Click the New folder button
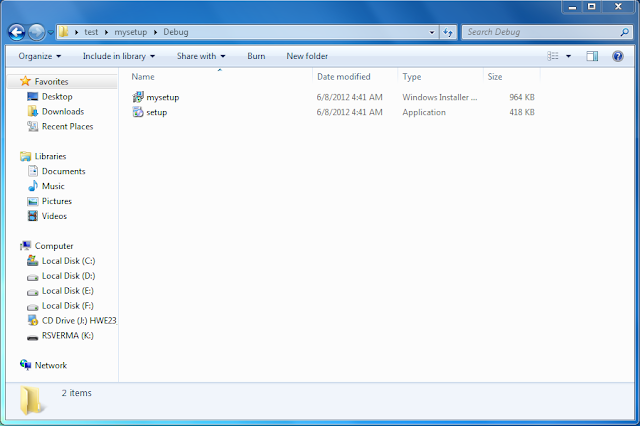The height and width of the screenshot is (426, 640). 307,56
